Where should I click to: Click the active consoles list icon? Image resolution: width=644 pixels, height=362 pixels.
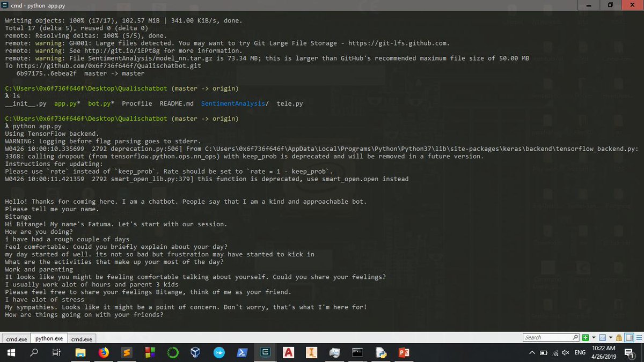(602, 338)
